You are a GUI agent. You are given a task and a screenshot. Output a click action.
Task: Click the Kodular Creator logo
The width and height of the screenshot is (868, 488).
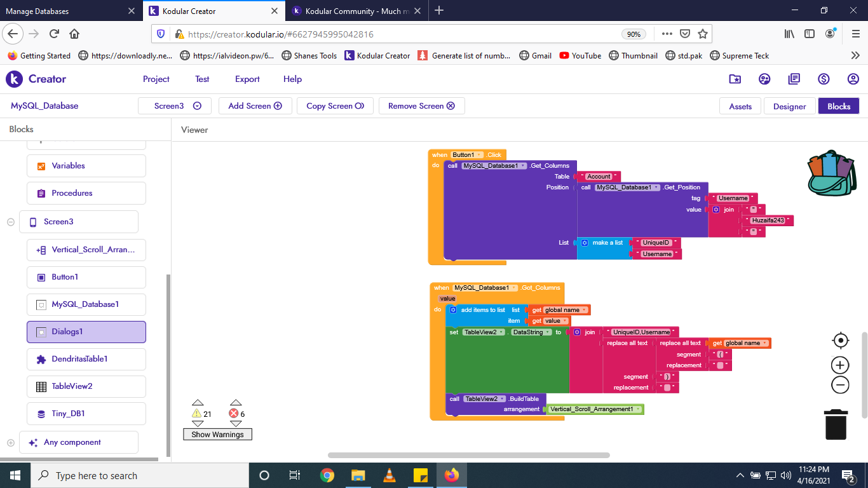(37, 79)
